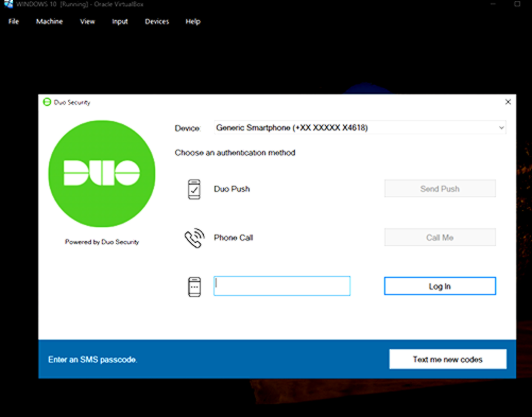Screen dimensions: 532x417
Task: Open the Machine menu
Action: [49, 21]
